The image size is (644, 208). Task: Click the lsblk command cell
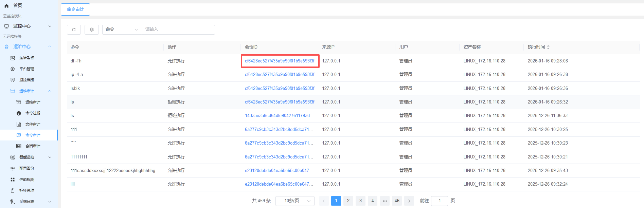[x=75, y=89]
